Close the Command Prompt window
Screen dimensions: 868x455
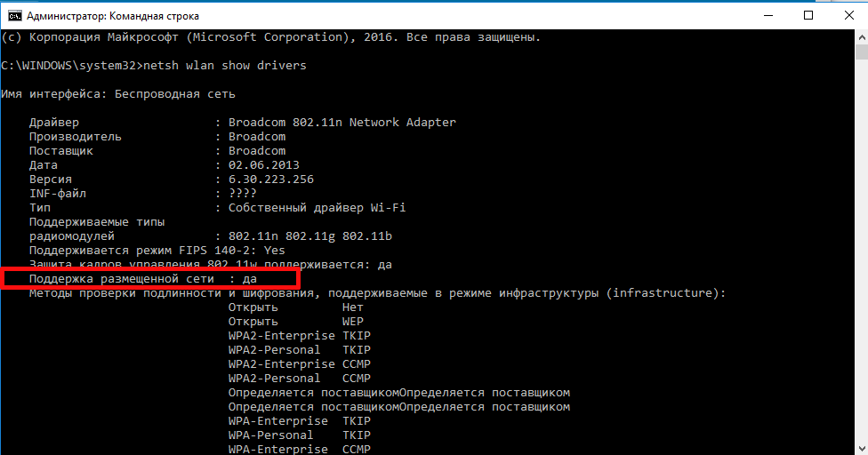848,15
